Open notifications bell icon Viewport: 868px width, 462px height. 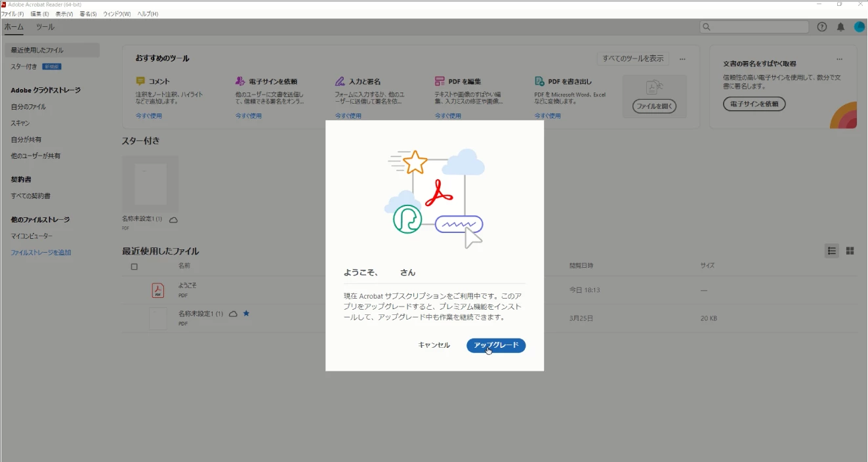pos(840,27)
